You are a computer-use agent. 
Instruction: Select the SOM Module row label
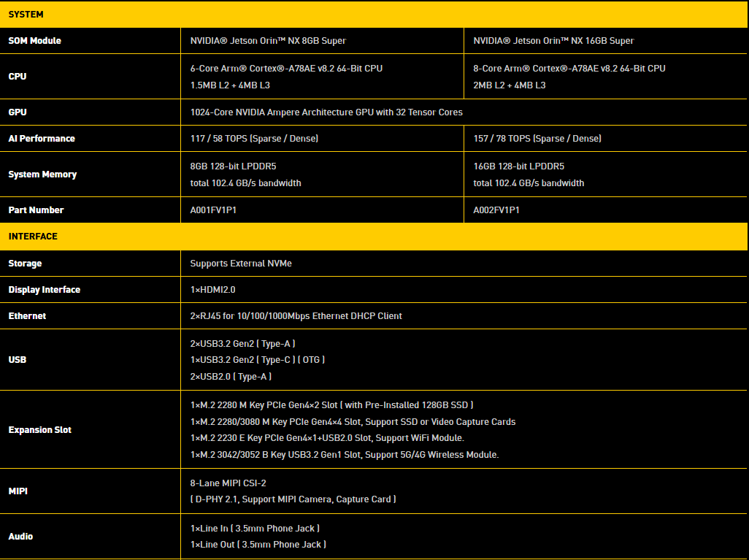click(x=35, y=41)
